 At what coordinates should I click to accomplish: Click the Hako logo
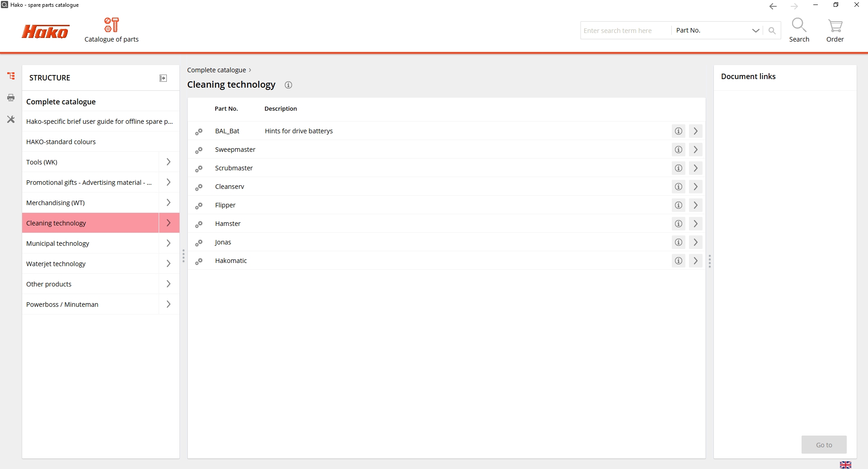(45, 32)
